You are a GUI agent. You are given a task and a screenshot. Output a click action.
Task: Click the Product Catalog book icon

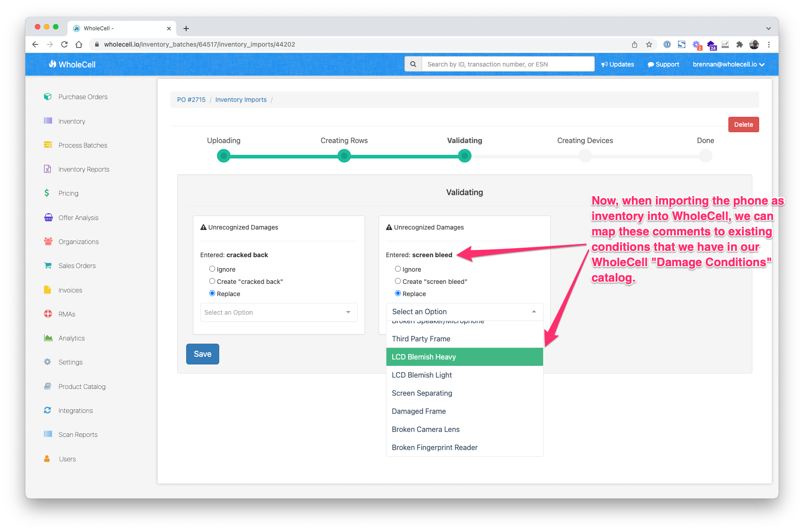48,386
